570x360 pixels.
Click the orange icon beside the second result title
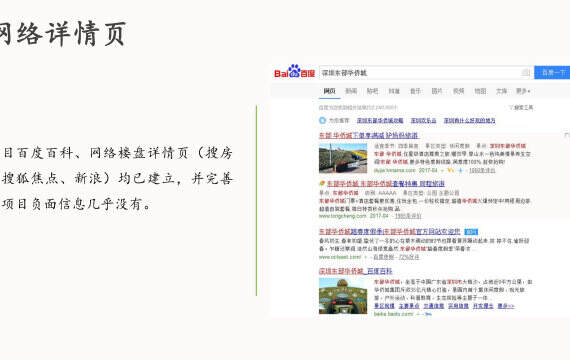tap(322, 184)
